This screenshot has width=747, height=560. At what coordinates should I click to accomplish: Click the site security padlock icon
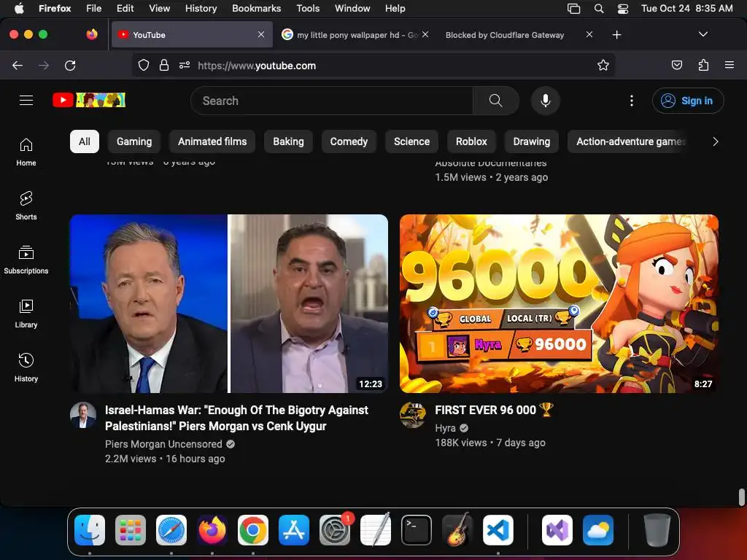pyautogui.click(x=164, y=65)
